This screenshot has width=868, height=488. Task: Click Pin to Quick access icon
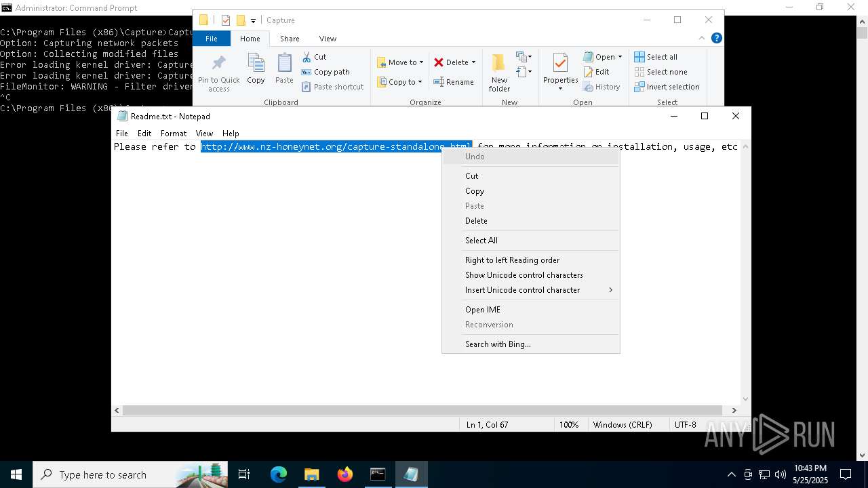coord(218,64)
